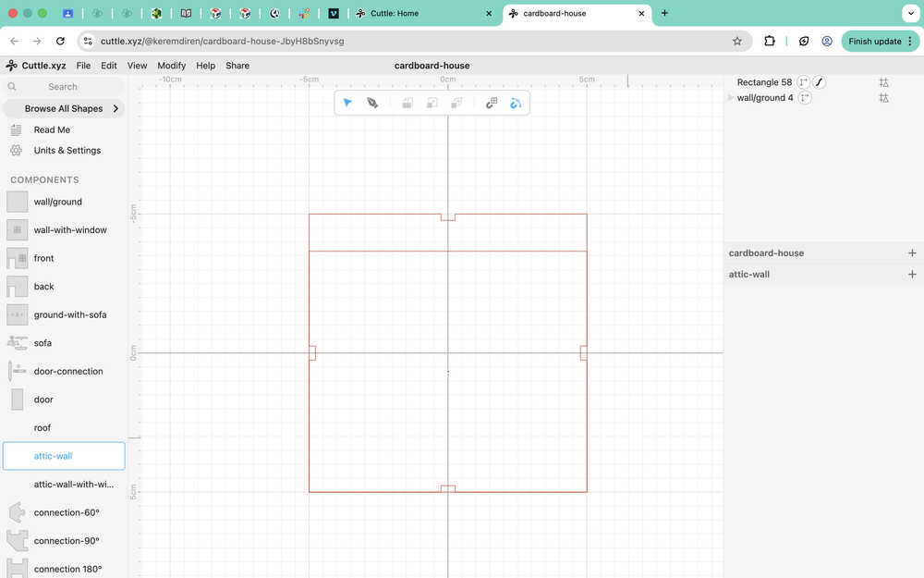The image size is (924, 578).
Task: Click the first boolean union icon
Action: tap(407, 104)
